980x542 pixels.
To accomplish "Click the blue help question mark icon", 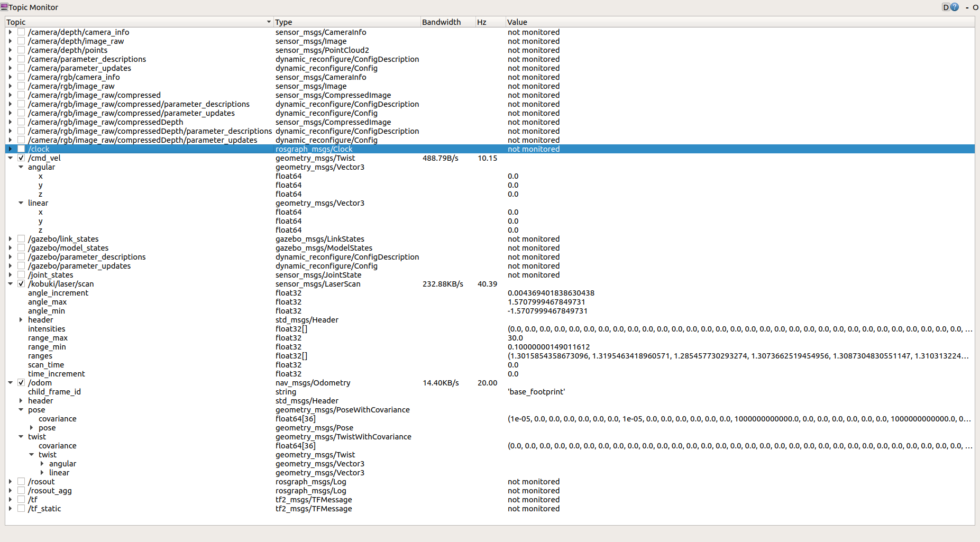I will 955,7.
